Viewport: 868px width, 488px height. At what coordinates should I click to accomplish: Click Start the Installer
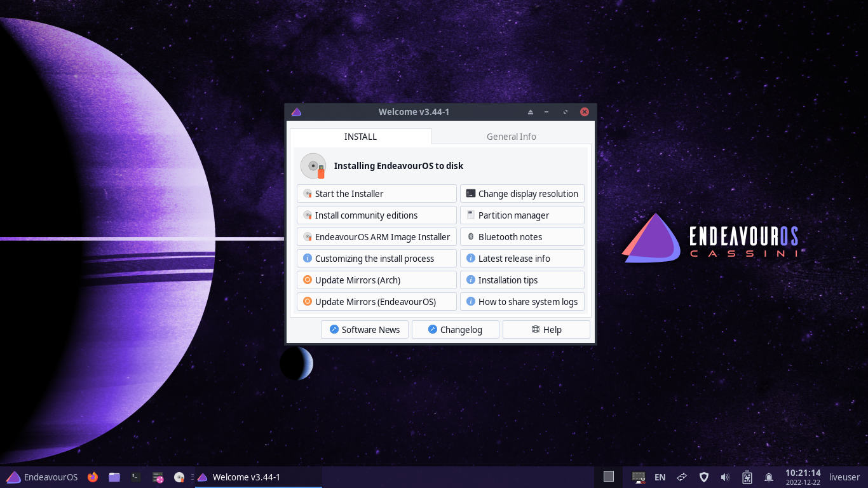pos(377,194)
